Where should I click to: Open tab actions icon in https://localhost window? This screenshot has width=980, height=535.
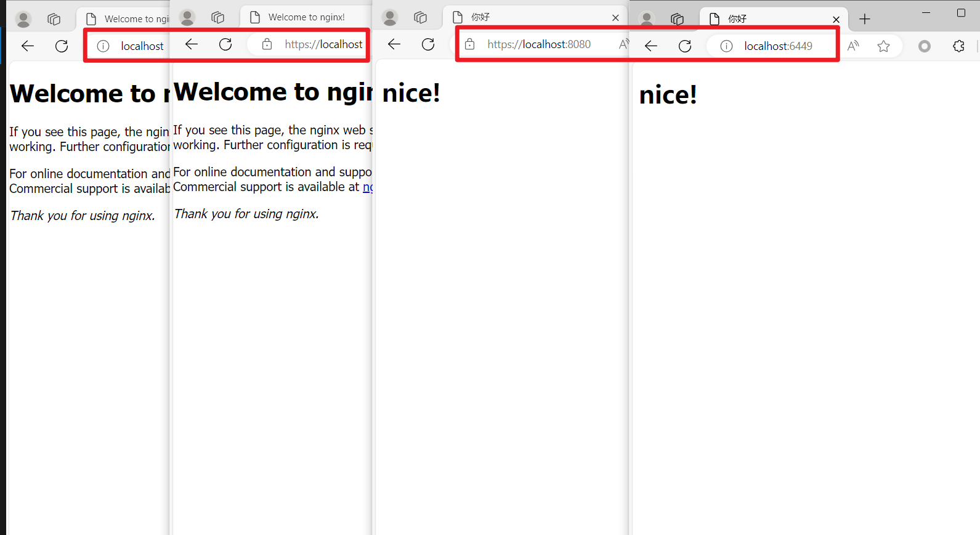click(217, 18)
